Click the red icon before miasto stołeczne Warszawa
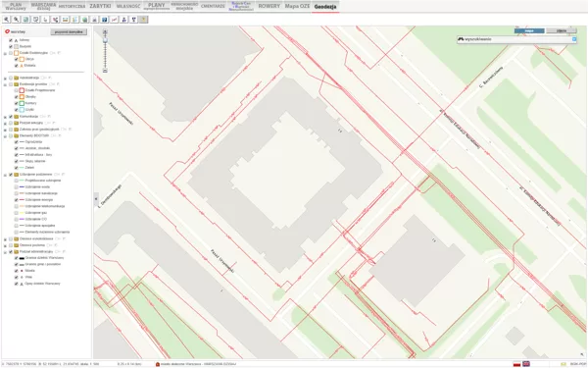 [158, 364]
